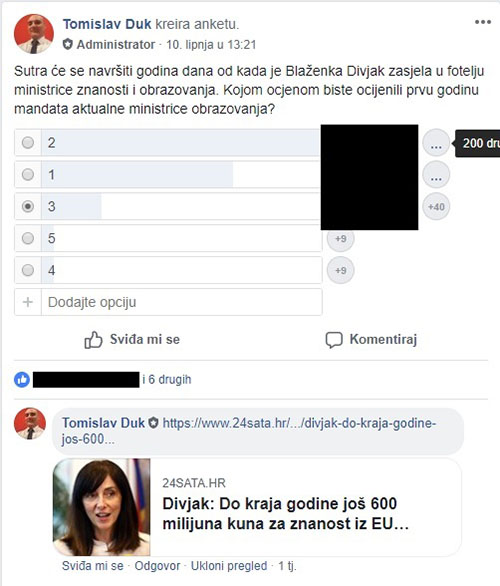Image resolution: width=500 pixels, height=586 pixels.
Task: Click the Komentiraj speech bubble icon
Action: pos(334,340)
